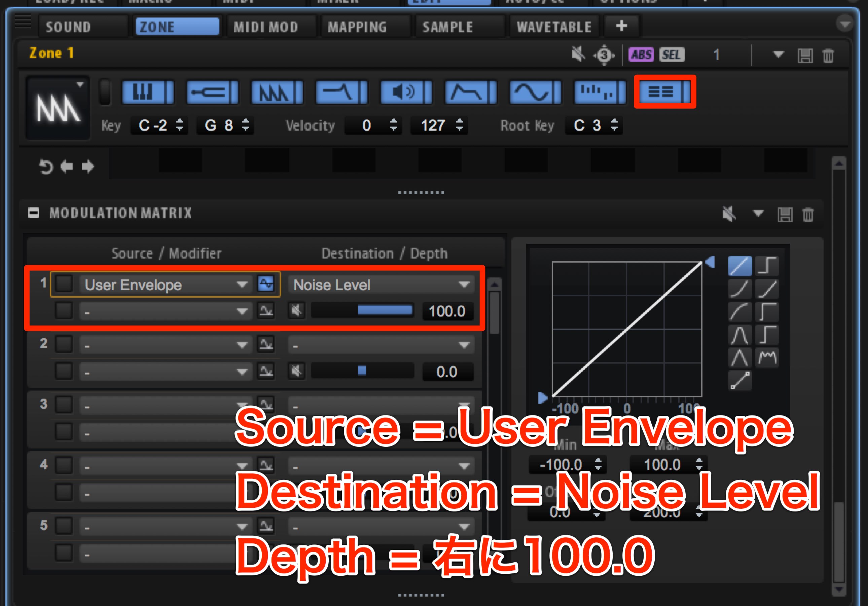Select the multi-peak curve shape

tap(767, 358)
